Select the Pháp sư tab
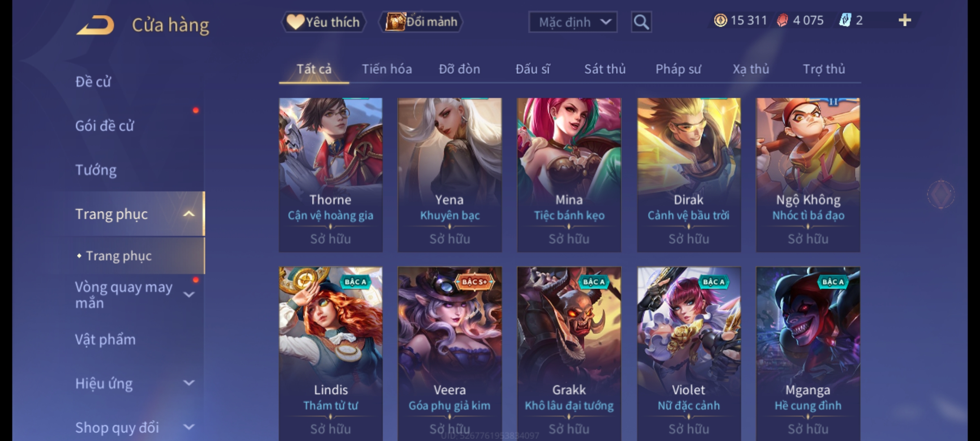The image size is (980, 441). click(x=678, y=69)
